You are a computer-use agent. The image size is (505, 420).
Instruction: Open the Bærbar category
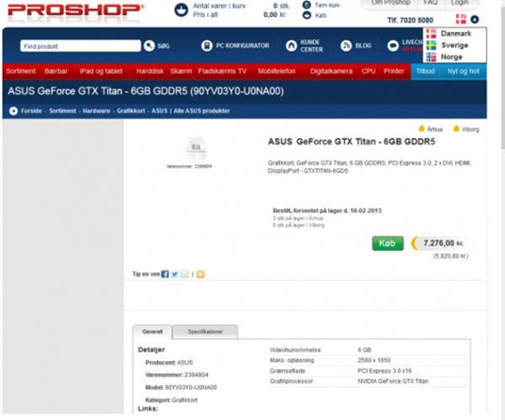coord(56,71)
